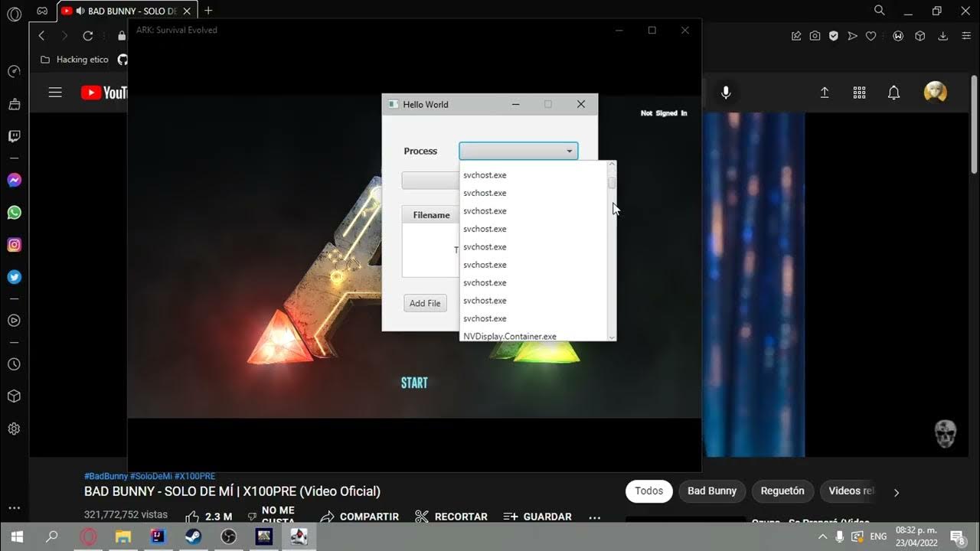Open Instagram in the Opera sidebar
This screenshot has height=551, width=980.
tap(14, 245)
